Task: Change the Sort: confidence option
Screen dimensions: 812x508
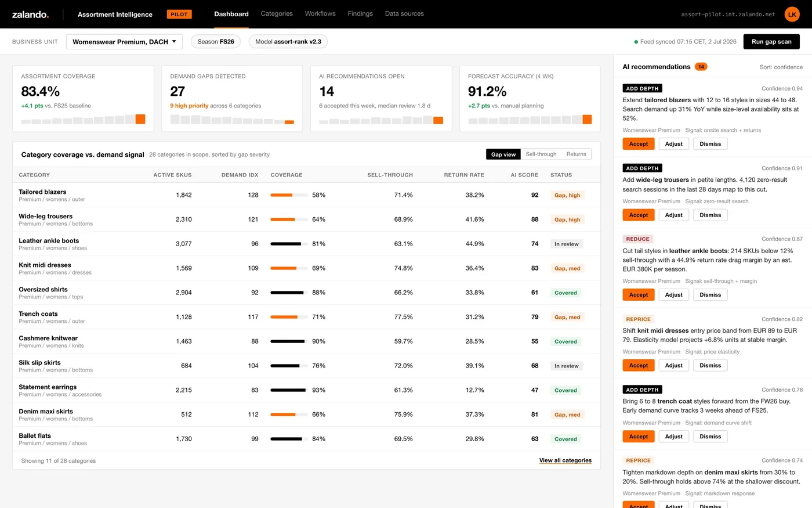Action: 781,67
